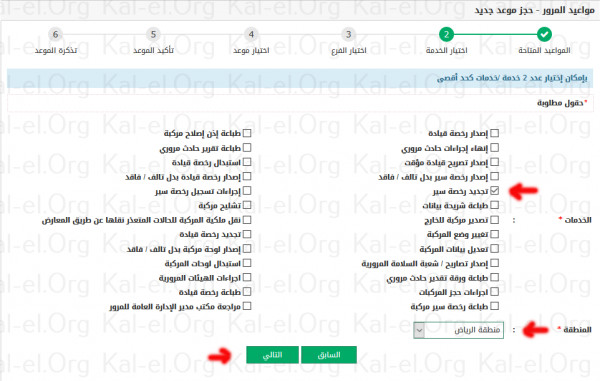Viewport: 600px width, 381px height.
Task: Check إصدار لوحة مركبة بدل تالف / فاقد
Action: [247, 249]
